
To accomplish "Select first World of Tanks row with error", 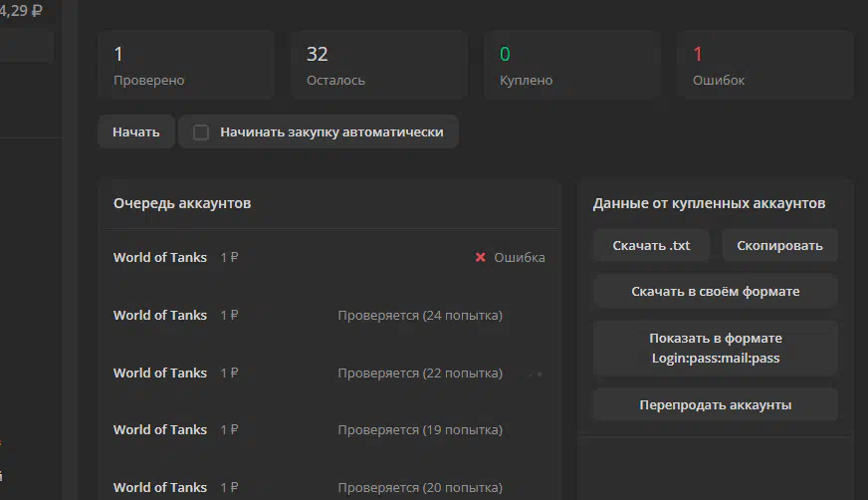I will 329,258.
